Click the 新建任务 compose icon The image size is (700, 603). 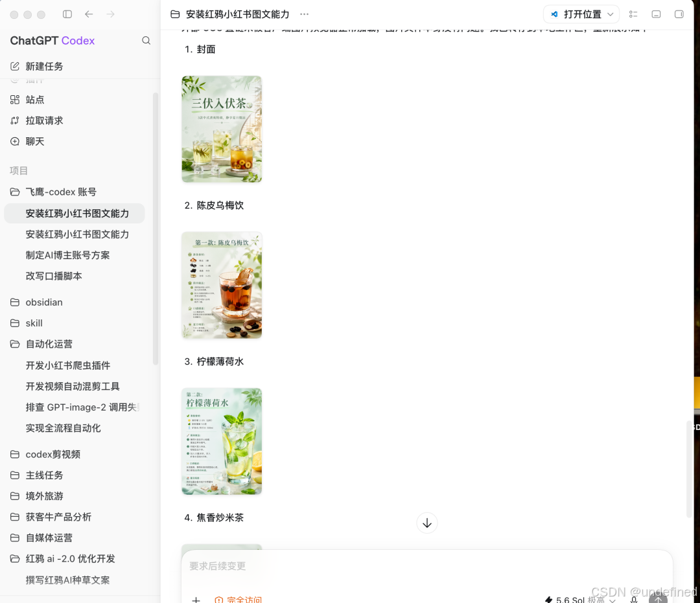pos(15,67)
